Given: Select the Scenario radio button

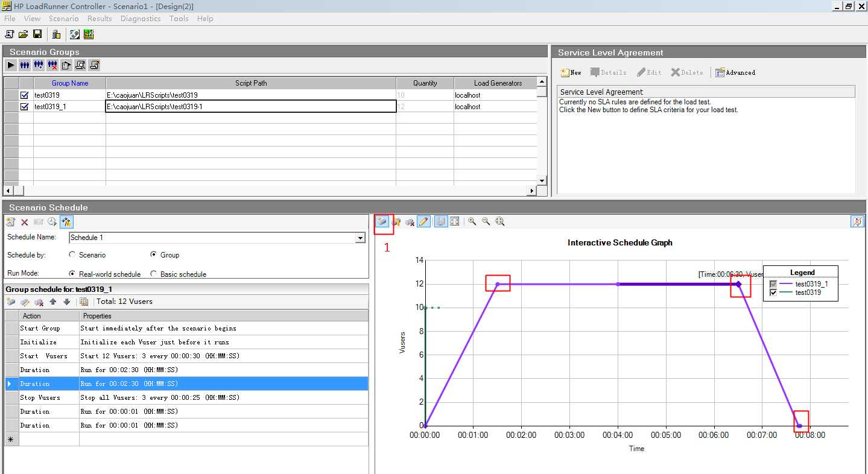Looking at the screenshot, I should point(72,254).
